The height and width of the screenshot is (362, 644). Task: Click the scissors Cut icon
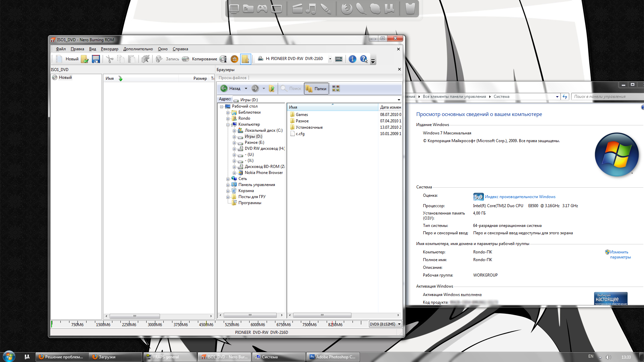(110, 59)
